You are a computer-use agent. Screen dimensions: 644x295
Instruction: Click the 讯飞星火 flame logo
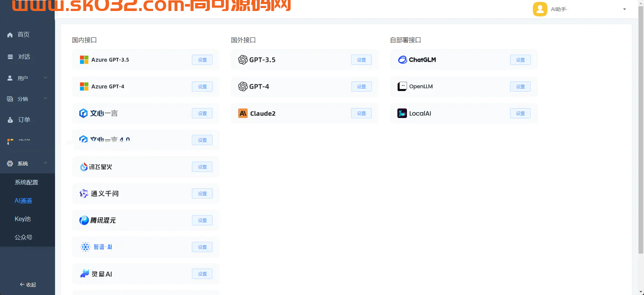coord(84,167)
